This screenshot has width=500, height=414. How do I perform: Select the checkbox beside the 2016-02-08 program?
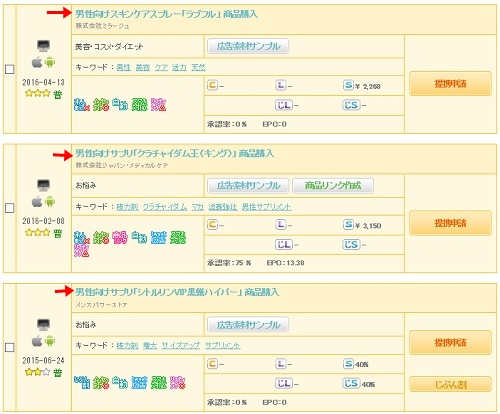point(10,208)
